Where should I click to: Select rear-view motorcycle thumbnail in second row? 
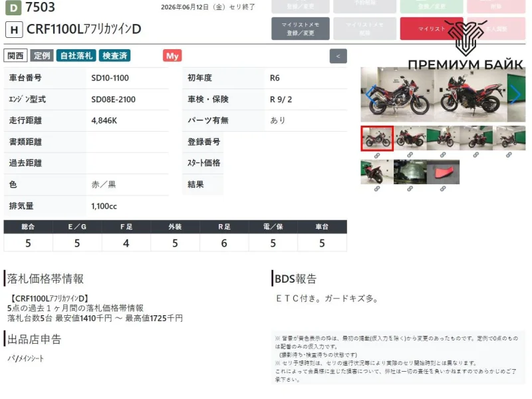(x=377, y=172)
